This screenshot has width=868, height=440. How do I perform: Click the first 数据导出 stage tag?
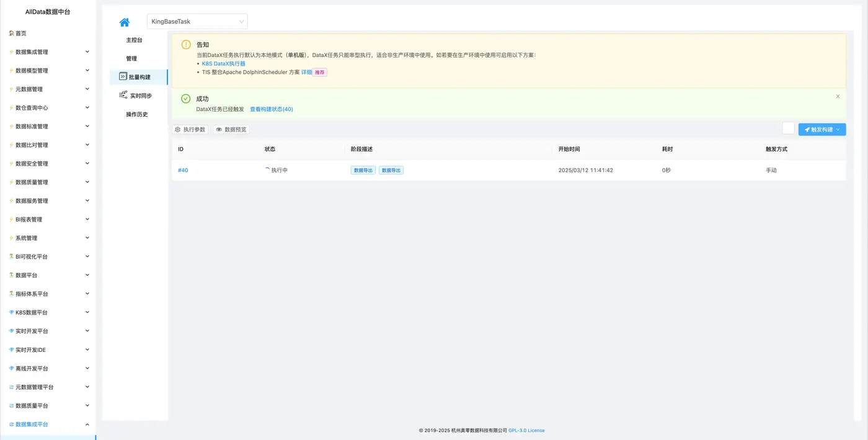[363, 170]
